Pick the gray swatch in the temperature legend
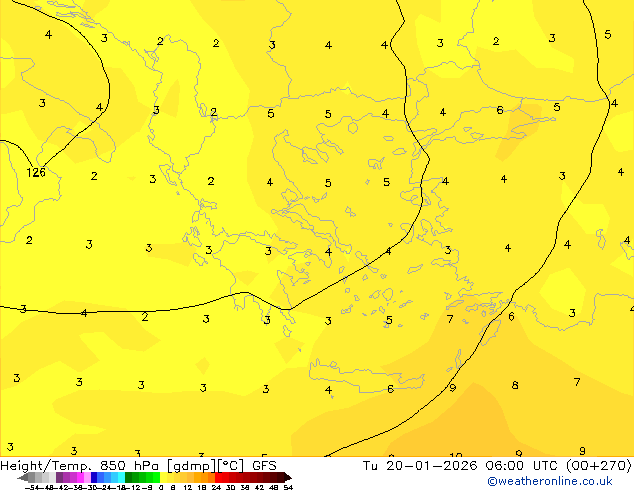Viewport: 634px width, 490px height. 32,477
